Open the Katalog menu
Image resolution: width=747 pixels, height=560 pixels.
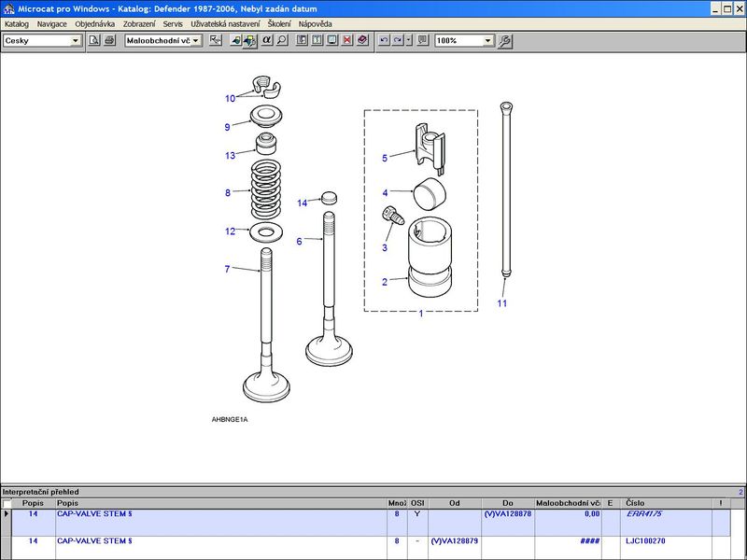coord(17,23)
